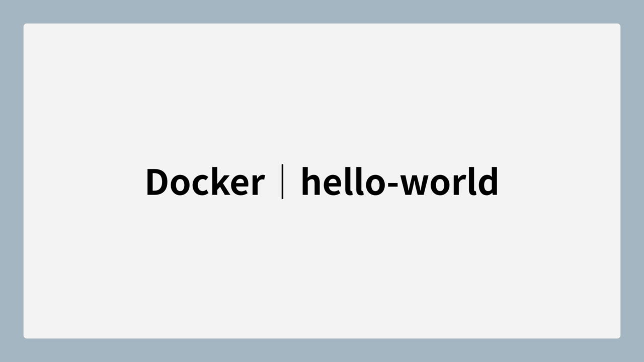Click the blue-gray border below the card

pos(322,350)
